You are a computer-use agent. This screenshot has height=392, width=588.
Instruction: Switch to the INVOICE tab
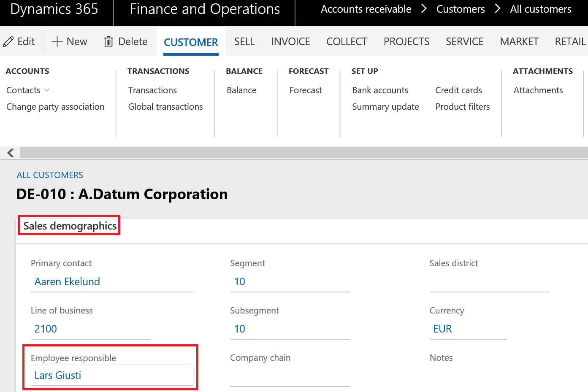pos(290,42)
